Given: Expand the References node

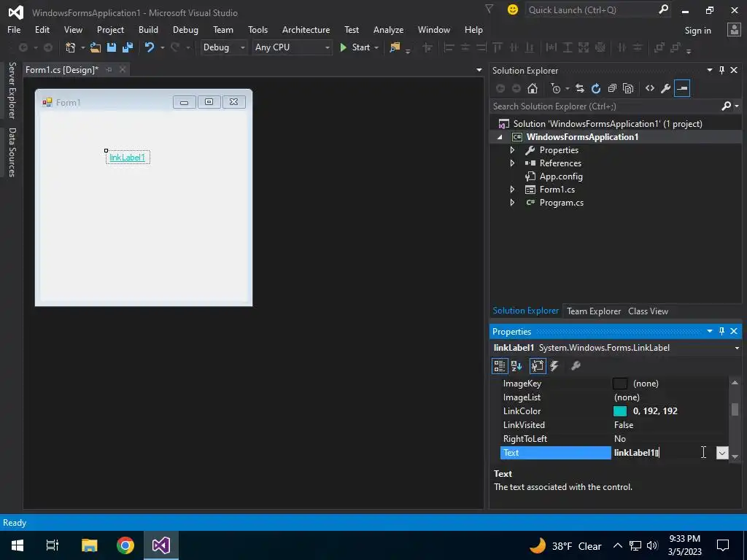Looking at the screenshot, I should click(x=512, y=163).
